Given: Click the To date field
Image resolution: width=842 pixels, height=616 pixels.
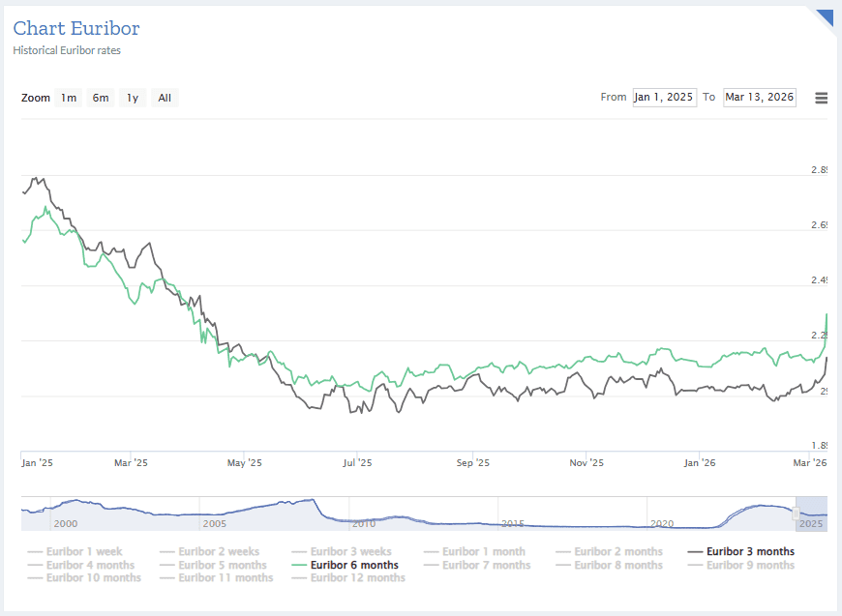Looking at the screenshot, I should pyautogui.click(x=760, y=97).
